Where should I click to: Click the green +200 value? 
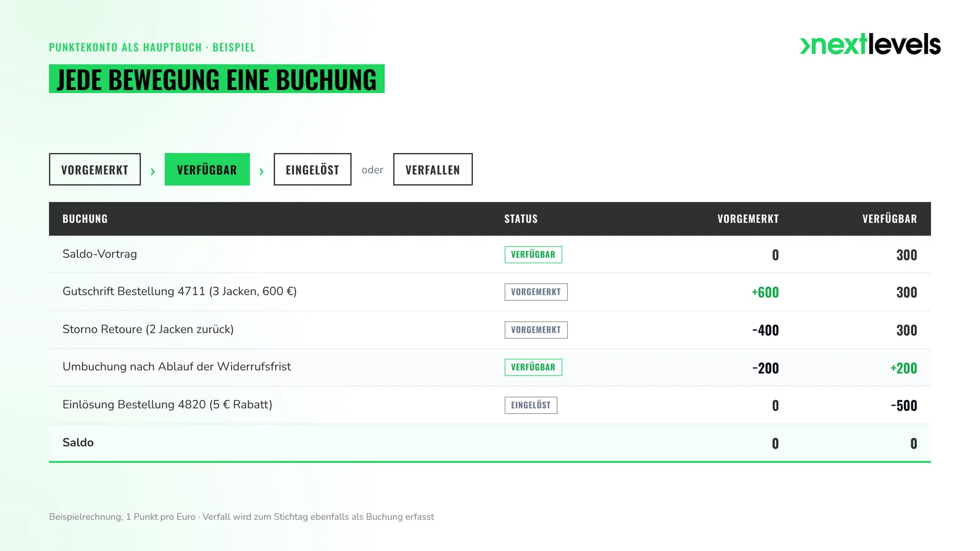click(x=903, y=369)
